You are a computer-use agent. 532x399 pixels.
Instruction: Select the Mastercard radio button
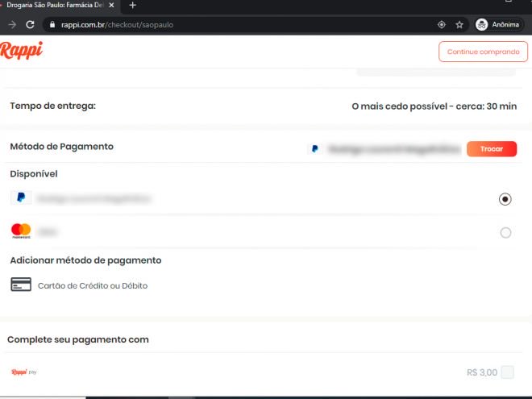click(505, 233)
